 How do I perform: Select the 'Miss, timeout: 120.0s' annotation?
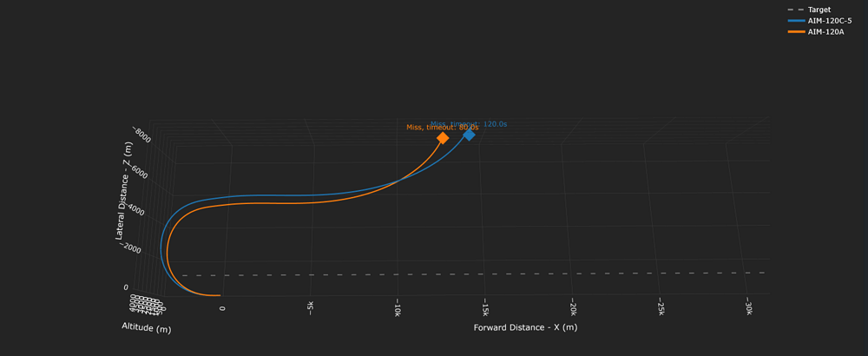pos(469,124)
